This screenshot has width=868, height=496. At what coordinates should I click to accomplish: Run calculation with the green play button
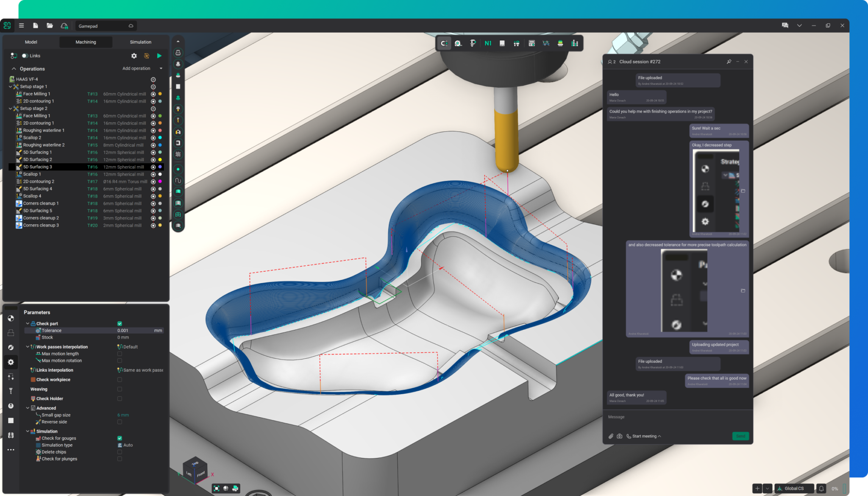(159, 56)
